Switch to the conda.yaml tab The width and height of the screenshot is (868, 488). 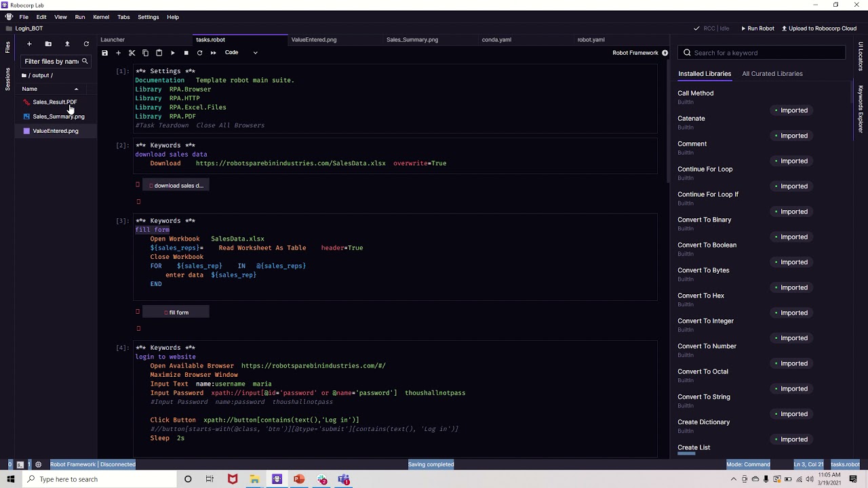496,39
